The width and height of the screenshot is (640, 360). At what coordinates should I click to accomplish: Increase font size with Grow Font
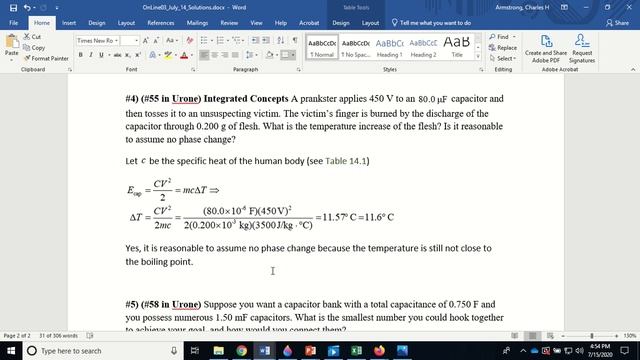tap(146, 40)
